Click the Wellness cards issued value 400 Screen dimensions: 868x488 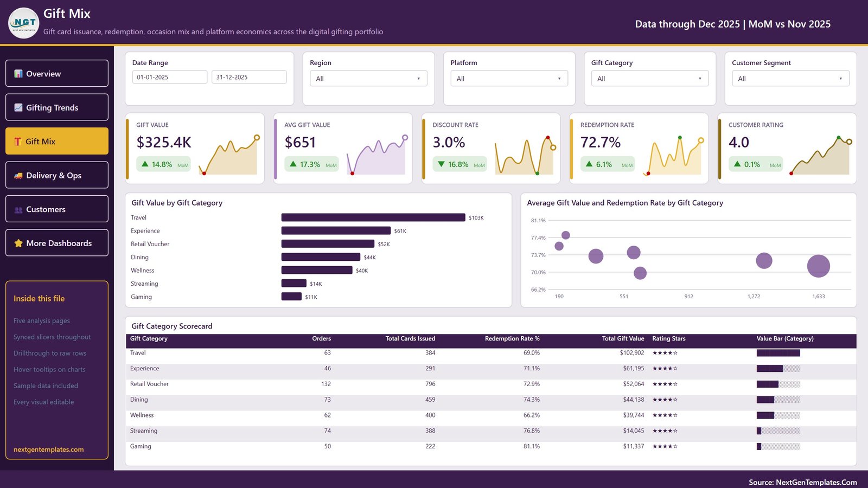click(x=430, y=415)
